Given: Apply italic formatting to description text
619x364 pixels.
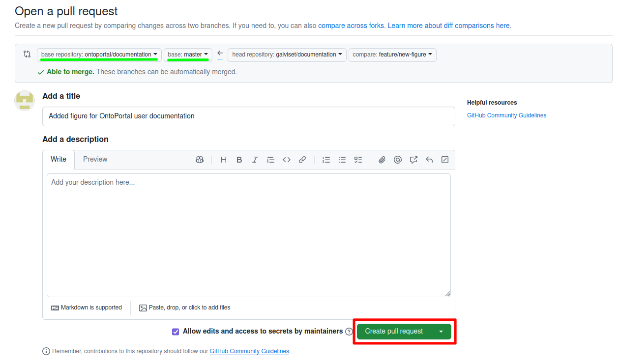Looking at the screenshot, I should (x=255, y=160).
